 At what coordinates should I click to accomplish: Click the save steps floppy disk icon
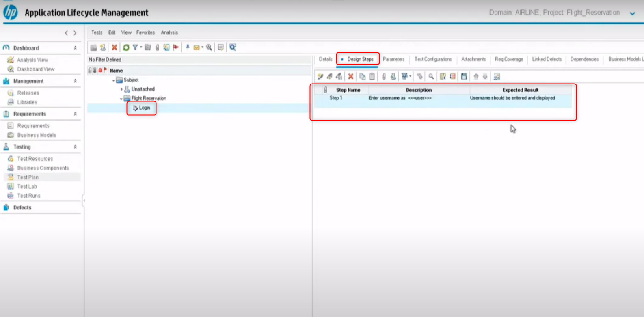click(464, 76)
